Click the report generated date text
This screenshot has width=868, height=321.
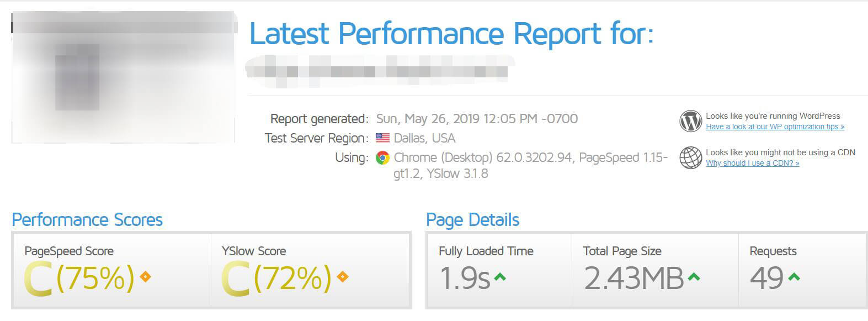coord(477,119)
